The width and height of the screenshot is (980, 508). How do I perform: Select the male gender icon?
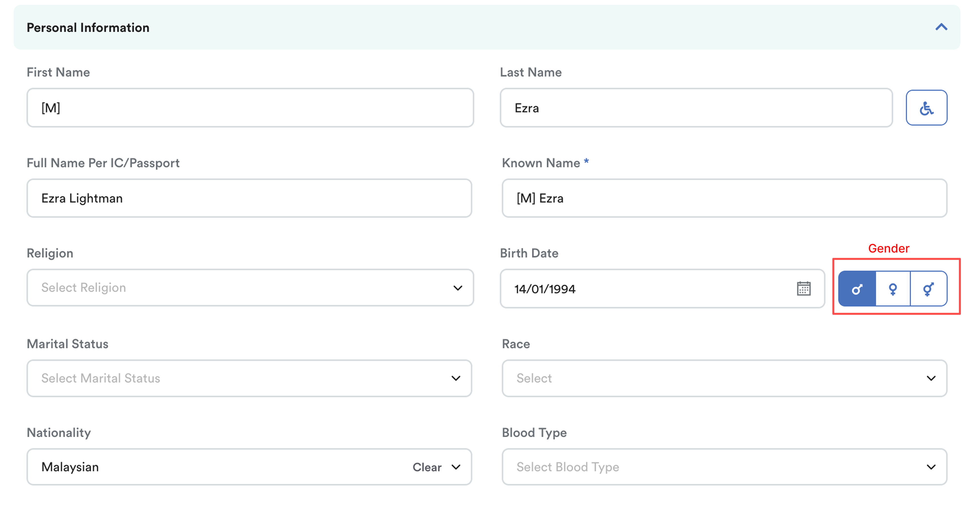pos(857,289)
